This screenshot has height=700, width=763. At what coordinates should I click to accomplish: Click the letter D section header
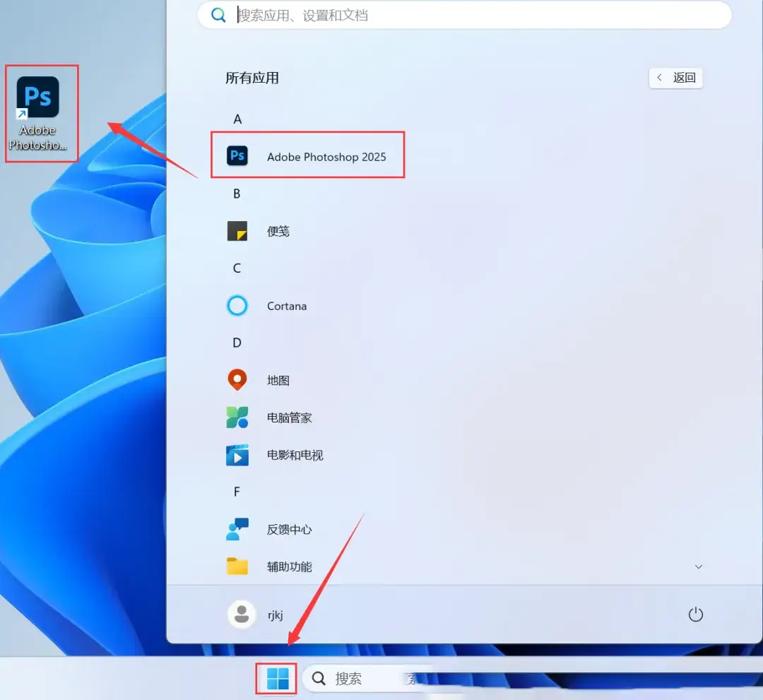point(237,343)
